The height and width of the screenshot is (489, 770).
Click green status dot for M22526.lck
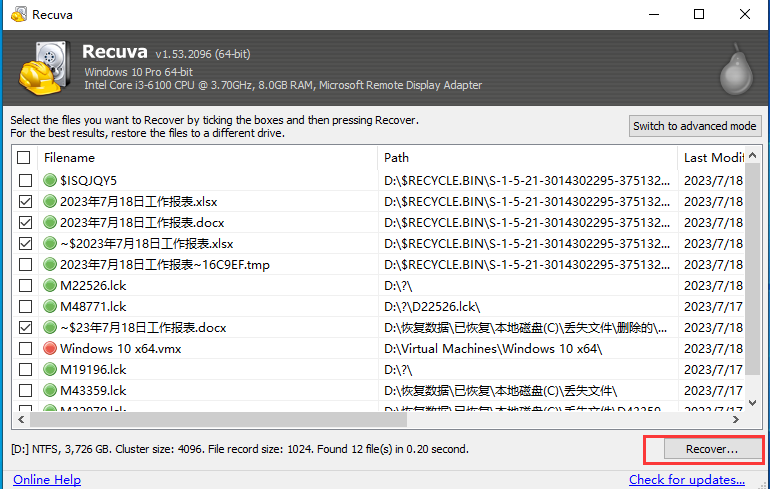pos(50,285)
